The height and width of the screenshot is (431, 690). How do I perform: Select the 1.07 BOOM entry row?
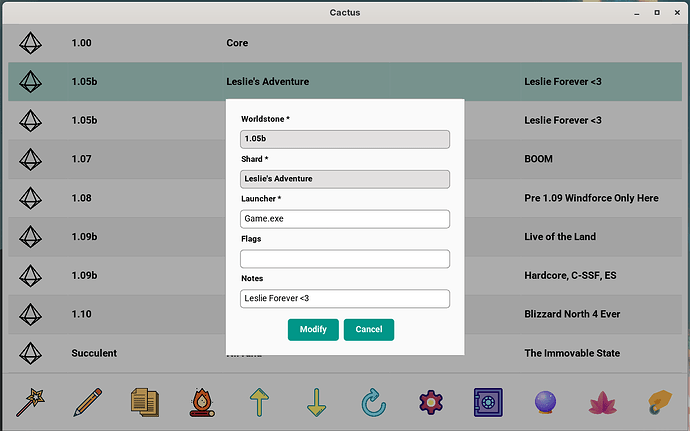345,159
